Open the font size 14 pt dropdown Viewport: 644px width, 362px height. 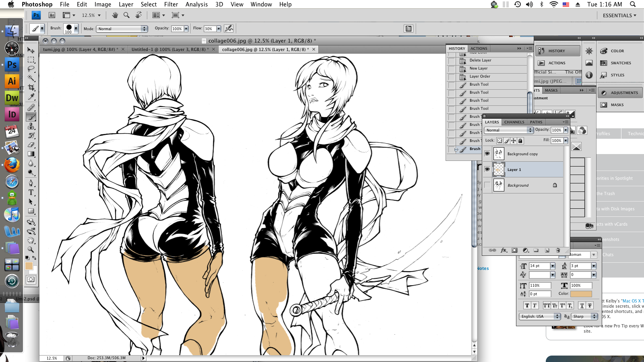click(x=553, y=266)
